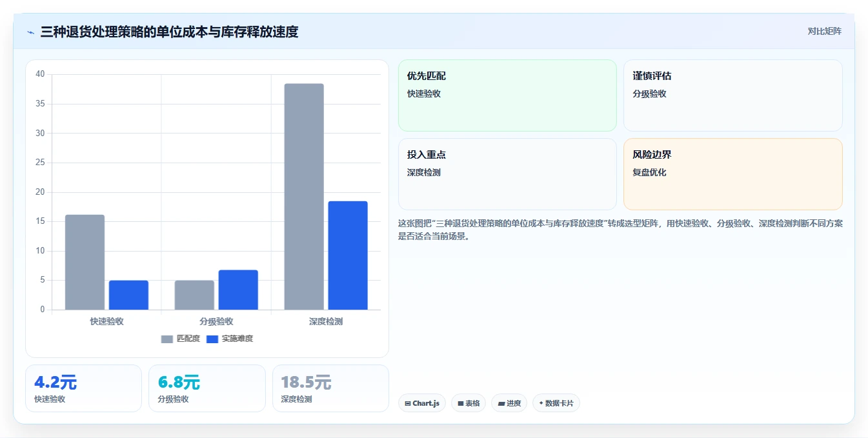Toggle the 实施难度 legend swatch
The height and width of the screenshot is (438, 868).
point(212,339)
